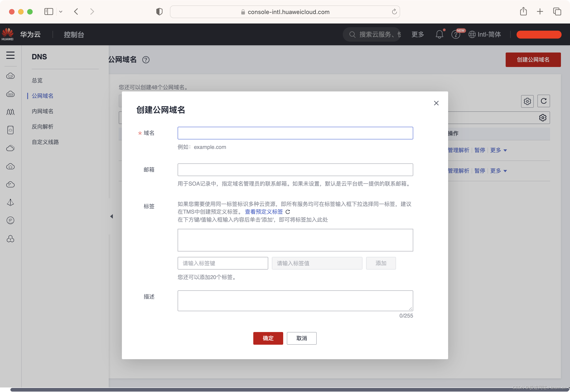The image size is (570, 392).
Task: Open 查看预定义标签 link
Action: pyautogui.click(x=264, y=212)
